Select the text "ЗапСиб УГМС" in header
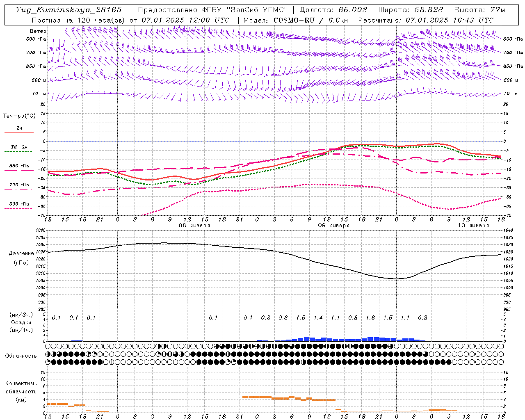The width and height of the screenshot is (525, 420). 258,10
